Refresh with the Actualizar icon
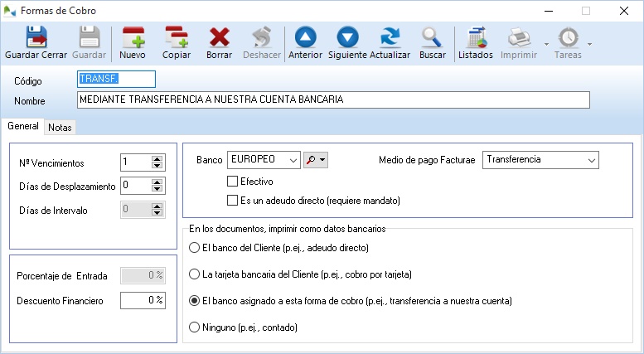The image size is (644, 354). click(x=390, y=38)
